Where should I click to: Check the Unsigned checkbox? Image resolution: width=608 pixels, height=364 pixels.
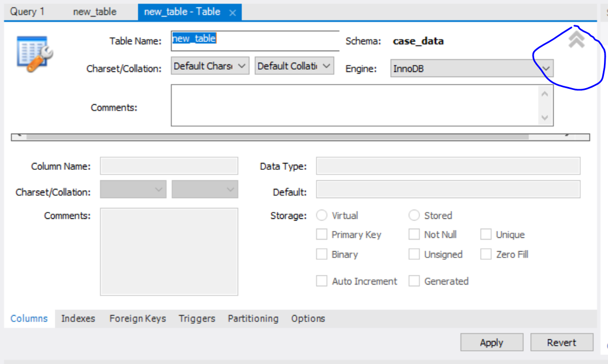414,254
